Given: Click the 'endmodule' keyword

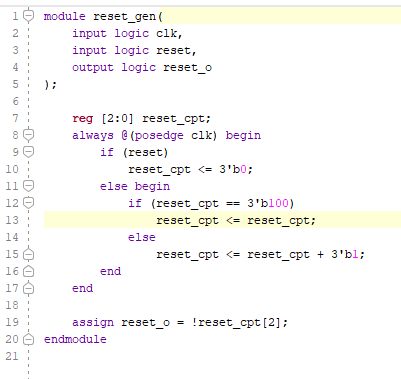Looking at the screenshot, I should (x=75, y=339).
